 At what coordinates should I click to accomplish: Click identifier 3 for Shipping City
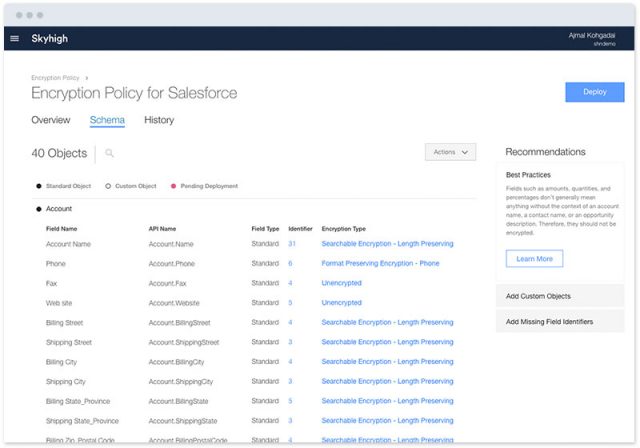click(290, 381)
